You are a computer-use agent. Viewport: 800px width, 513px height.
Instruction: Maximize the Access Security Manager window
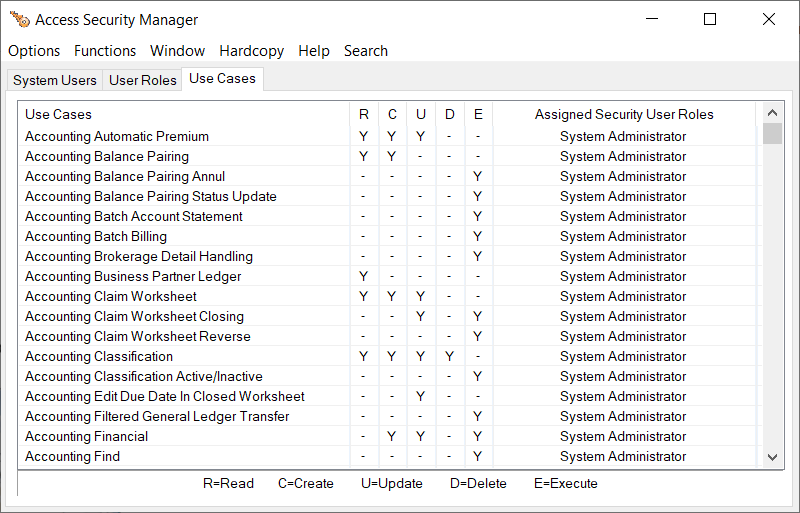[710, 19]
